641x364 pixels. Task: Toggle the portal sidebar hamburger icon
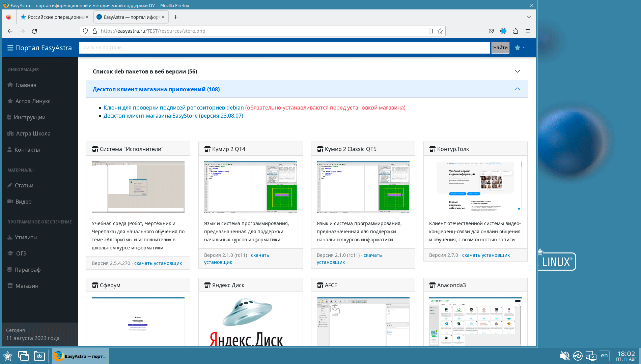coord(10,48)
